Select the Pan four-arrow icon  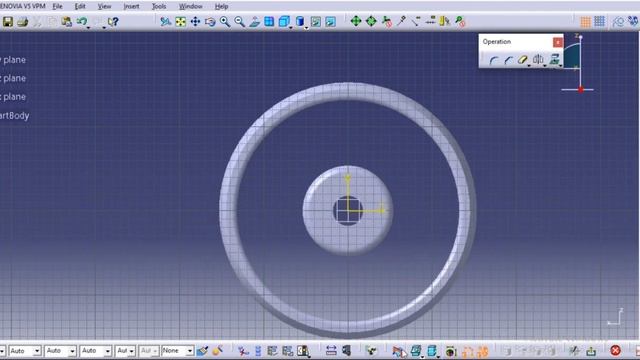coord(195,22)
